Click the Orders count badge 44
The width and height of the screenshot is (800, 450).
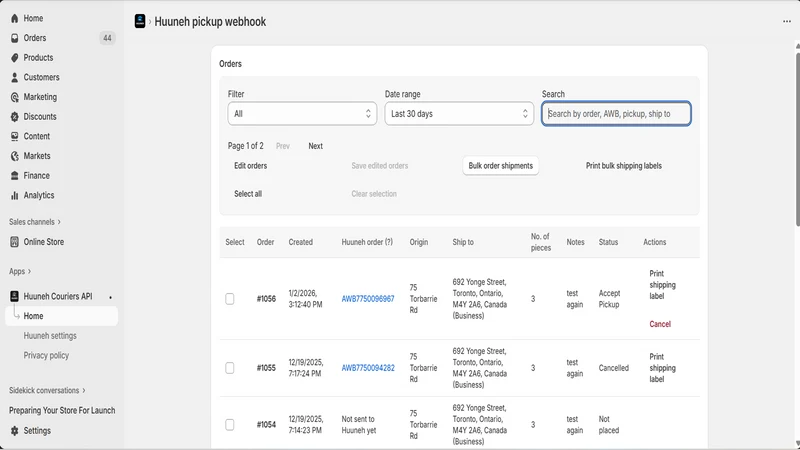pyautogui.click(x=107, y=38)
